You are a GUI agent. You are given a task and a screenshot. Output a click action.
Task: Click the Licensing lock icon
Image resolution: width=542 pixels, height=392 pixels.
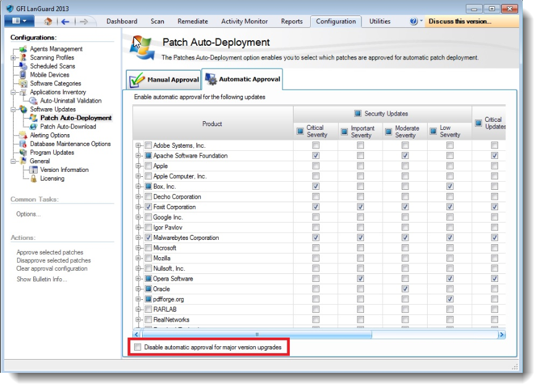click(33, 179)
